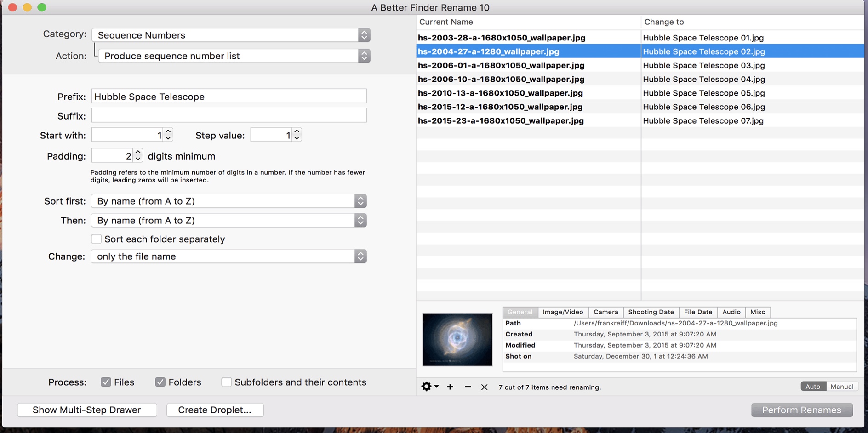The width and height of the screenshot is (868, 433).
Task: Open the Category dropdown
Action: (231, 35)
